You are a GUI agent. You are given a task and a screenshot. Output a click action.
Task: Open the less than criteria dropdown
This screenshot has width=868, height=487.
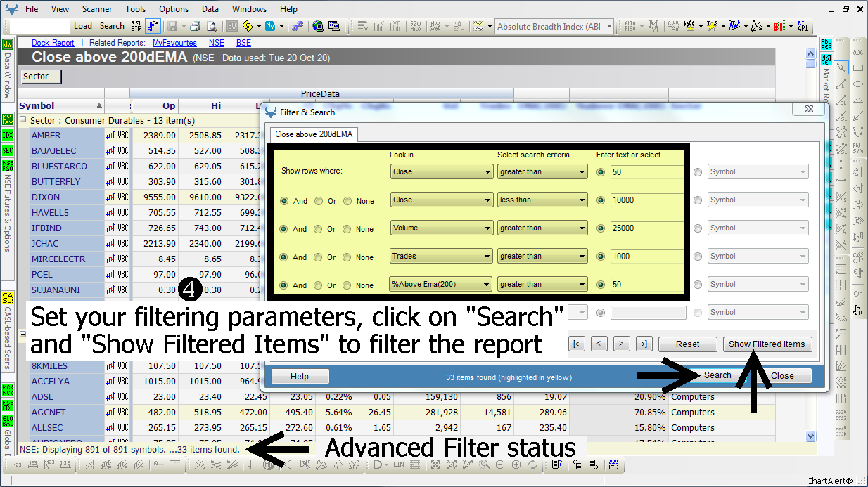point(542,200)
